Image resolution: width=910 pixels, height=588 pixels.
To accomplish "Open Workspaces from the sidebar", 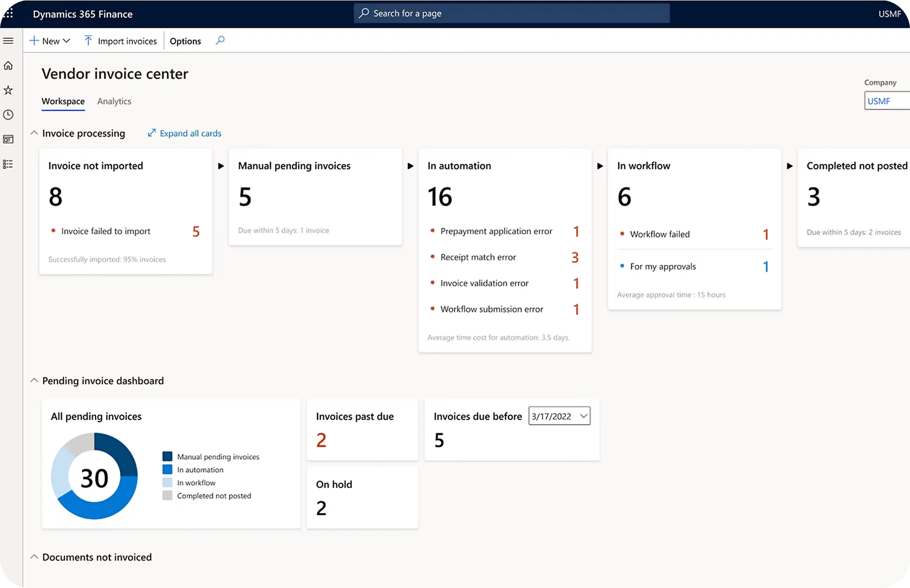I will pos(8,139).
